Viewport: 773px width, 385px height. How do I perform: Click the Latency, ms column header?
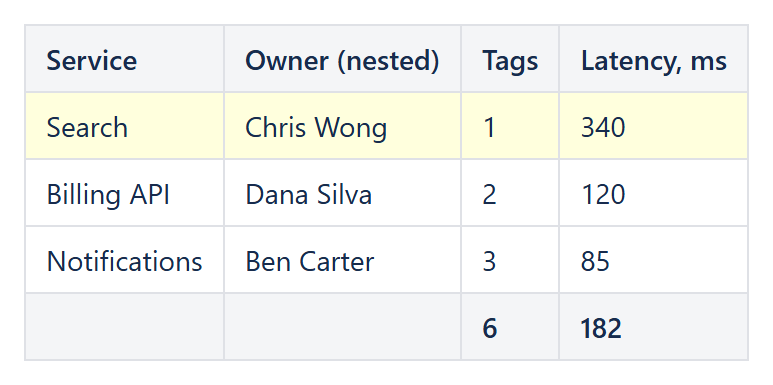click(x=653, y=59)
